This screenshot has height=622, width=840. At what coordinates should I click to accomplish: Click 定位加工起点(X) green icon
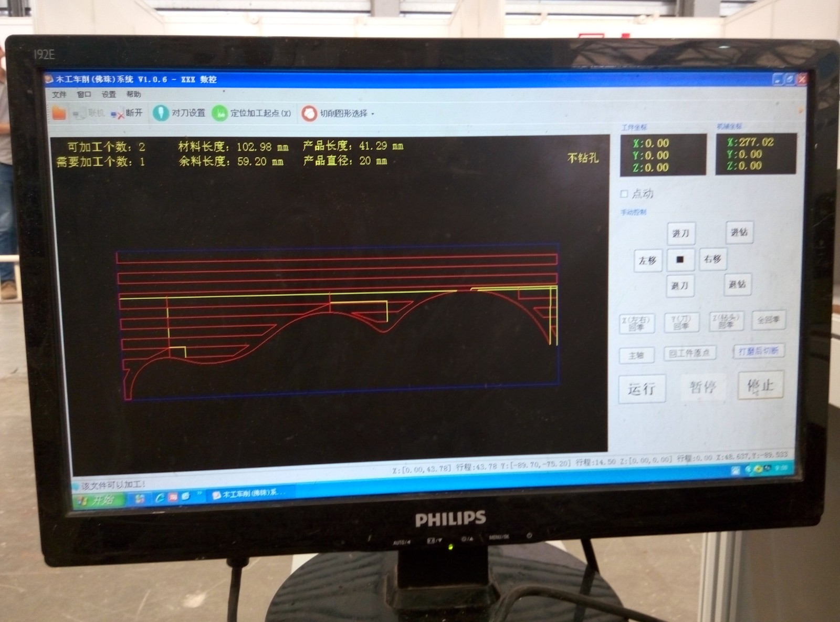[x=219, y=113]
